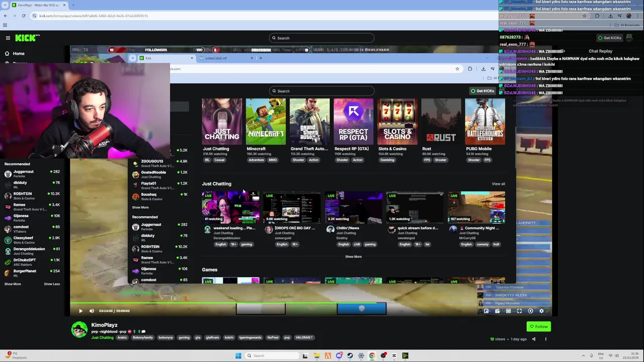Click the top Kick search field
Screen dimensions: 644x362
tap(321, 38)
